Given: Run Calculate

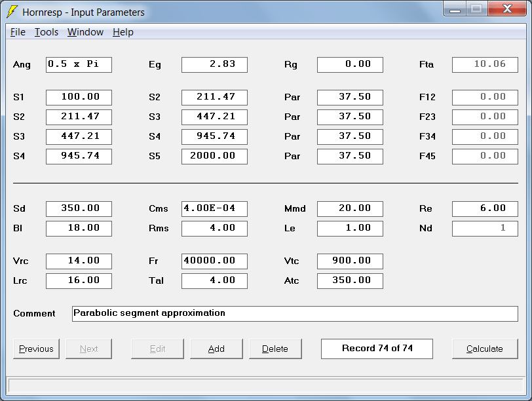Looking at the screenshot, I should [x=485, y=349].
